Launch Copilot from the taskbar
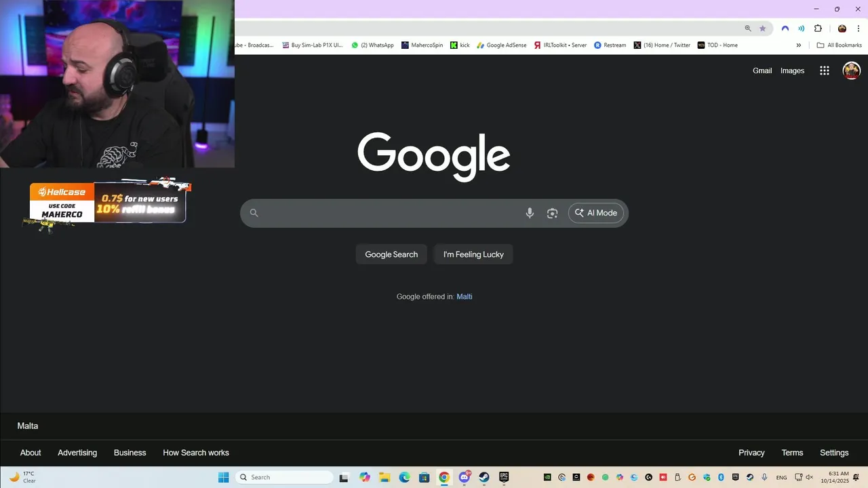Screen dimensions: 868x488 (365, 477)
